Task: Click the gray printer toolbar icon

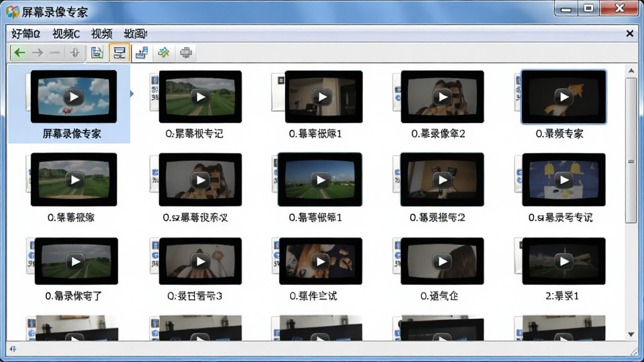Action: [186, 53]
